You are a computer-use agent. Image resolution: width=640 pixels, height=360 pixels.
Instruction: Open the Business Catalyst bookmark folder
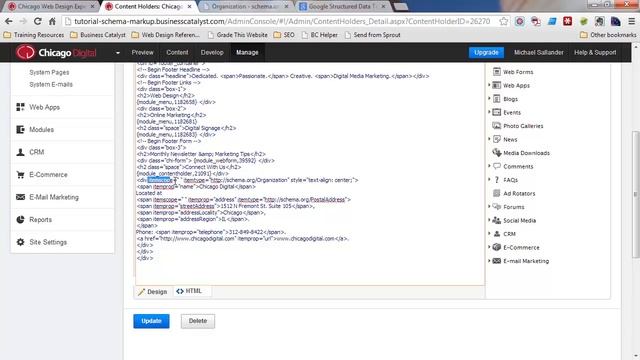(98, 35)
